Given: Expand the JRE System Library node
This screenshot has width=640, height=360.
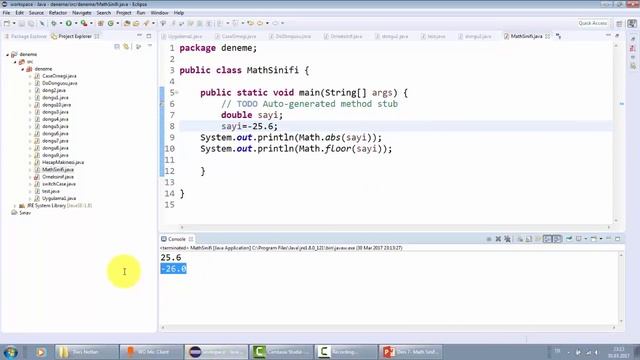Looking at the screenshot, I should [15, 206].
